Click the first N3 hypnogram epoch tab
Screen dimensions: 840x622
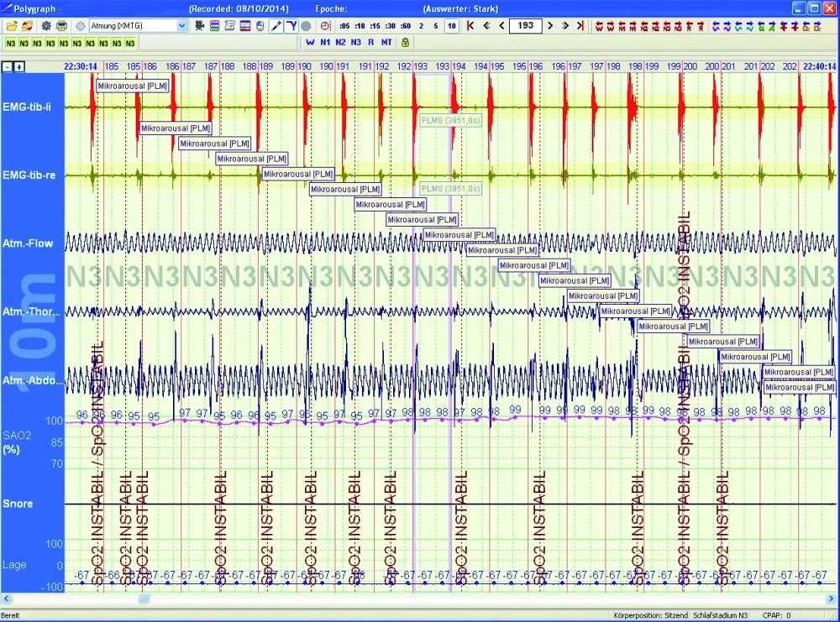point(10,43)
